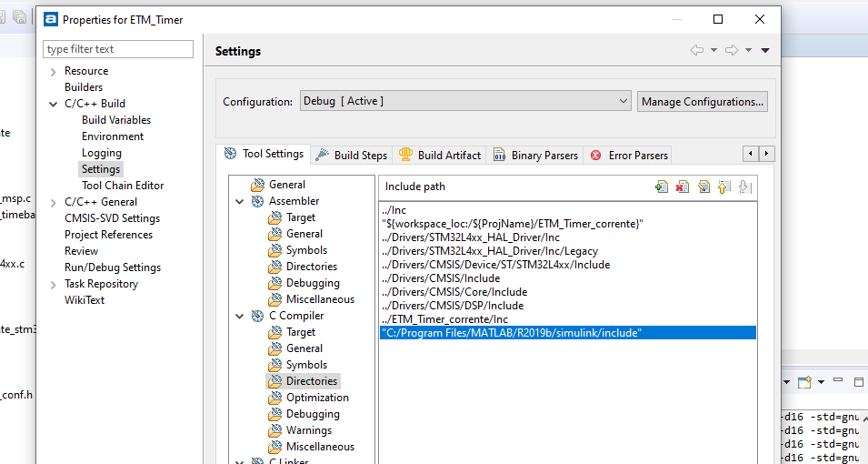Click the back navigation arrow in Settings header
868x464 pixels.
click(697, 51)
